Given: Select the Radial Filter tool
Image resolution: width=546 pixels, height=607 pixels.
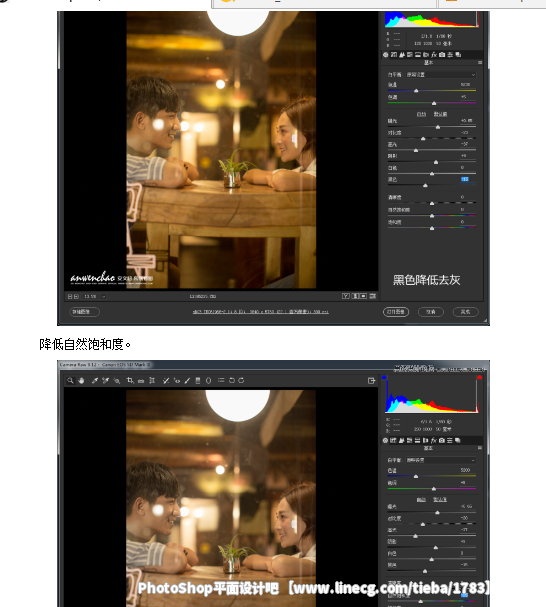Looking at the screenshot, I should 208,381.
